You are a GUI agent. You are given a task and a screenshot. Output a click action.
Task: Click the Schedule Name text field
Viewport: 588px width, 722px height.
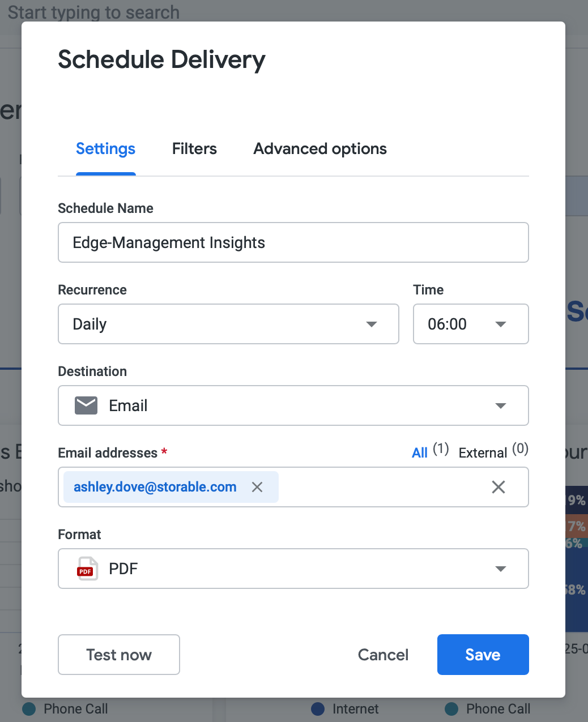click(x=293, y=242)
